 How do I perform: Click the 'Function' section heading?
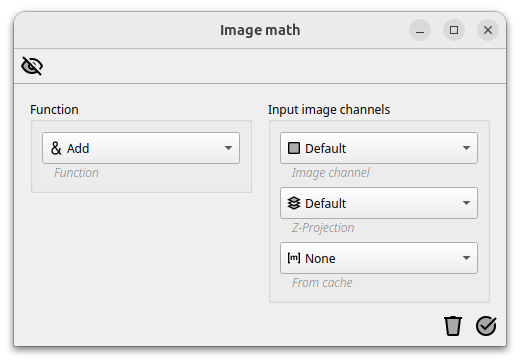pyautogui.click(x=54, y=110)
